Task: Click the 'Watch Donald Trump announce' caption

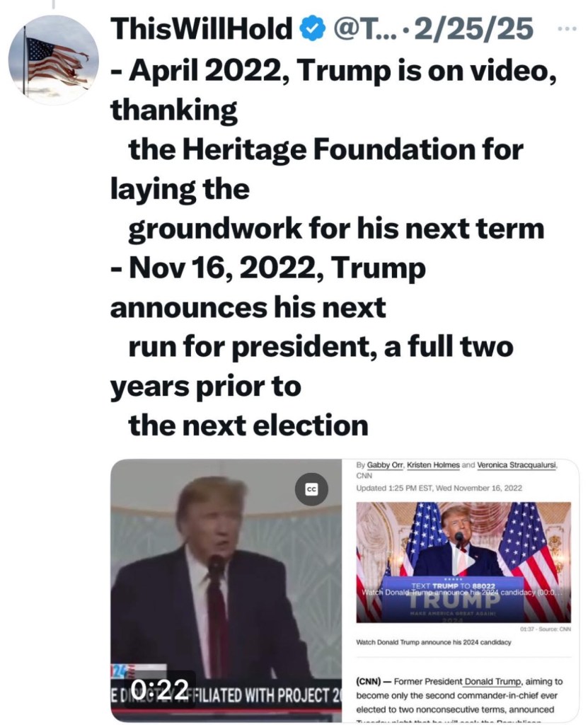Action: coord(434,642)
